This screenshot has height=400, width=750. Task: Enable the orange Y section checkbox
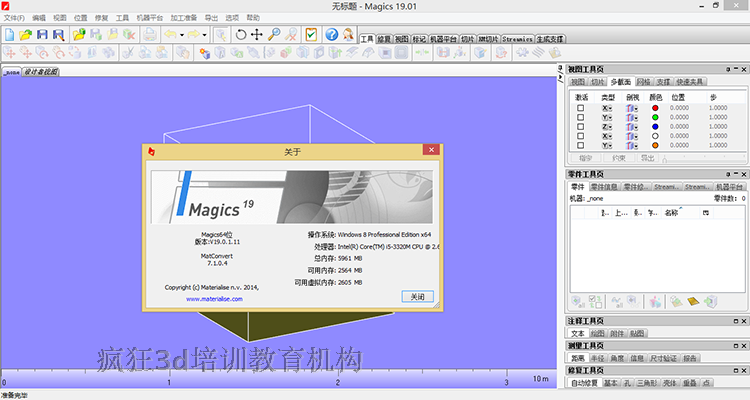(580, 145)
